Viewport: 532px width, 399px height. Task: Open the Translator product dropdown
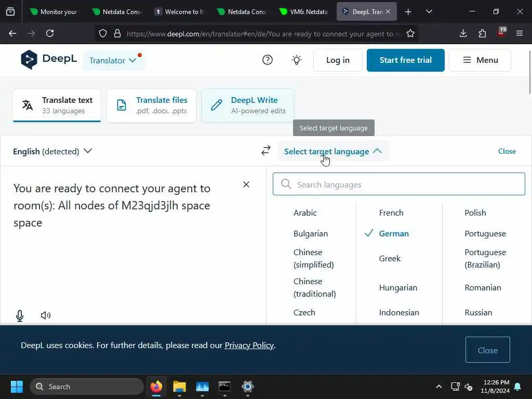[x=113, y=60]
